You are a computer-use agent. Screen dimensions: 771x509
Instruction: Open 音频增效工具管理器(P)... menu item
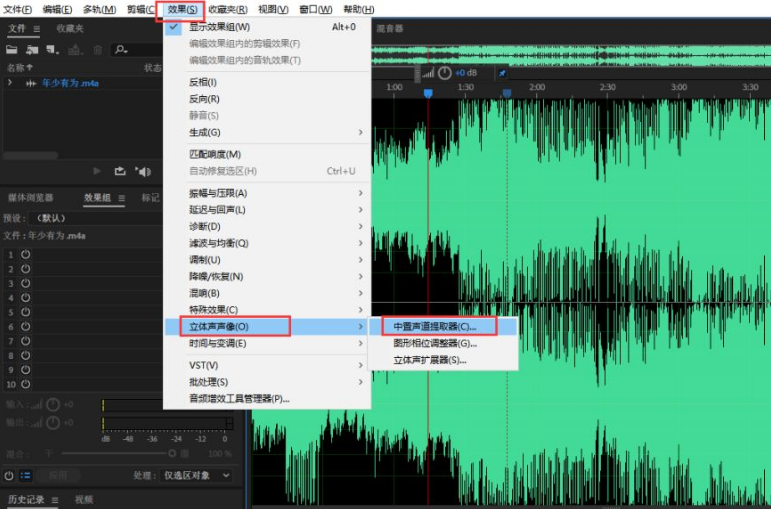(x=267, y=399)
